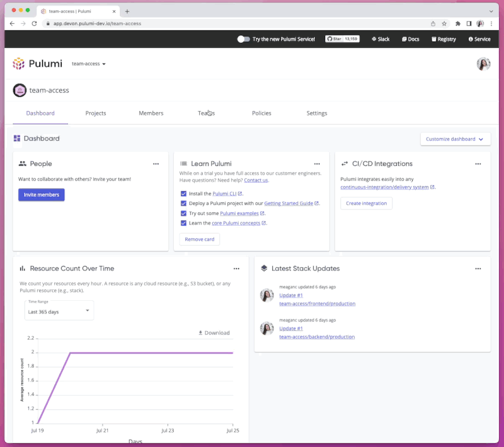Click the Remove card button

pyautogui.click(x=200, y=239)
